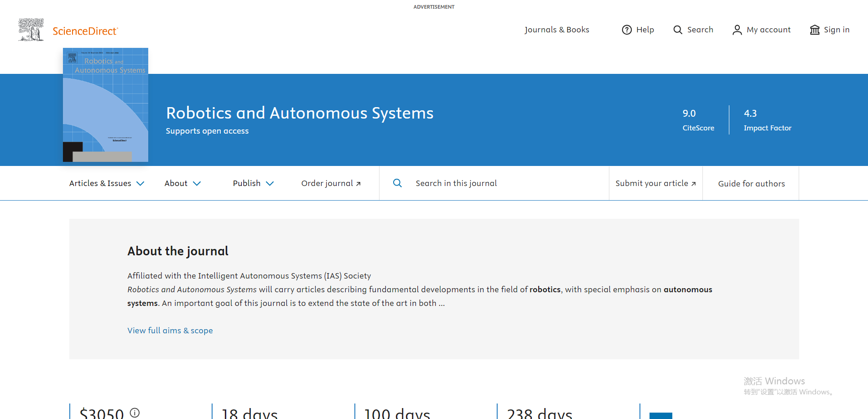The height and width of the screenshot is (419, 868).
Task: Open View full aims & scope link
Action: [x=170, y=331]
